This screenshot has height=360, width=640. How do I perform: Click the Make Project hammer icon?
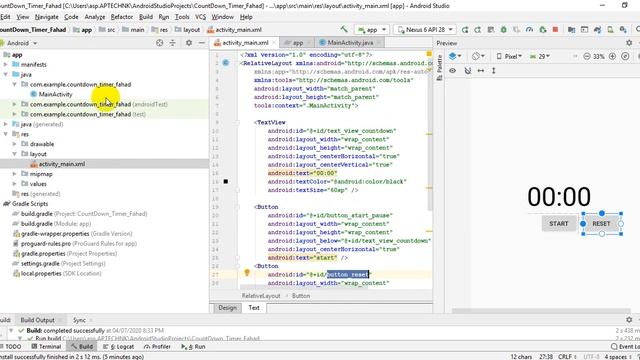[344, 29]
